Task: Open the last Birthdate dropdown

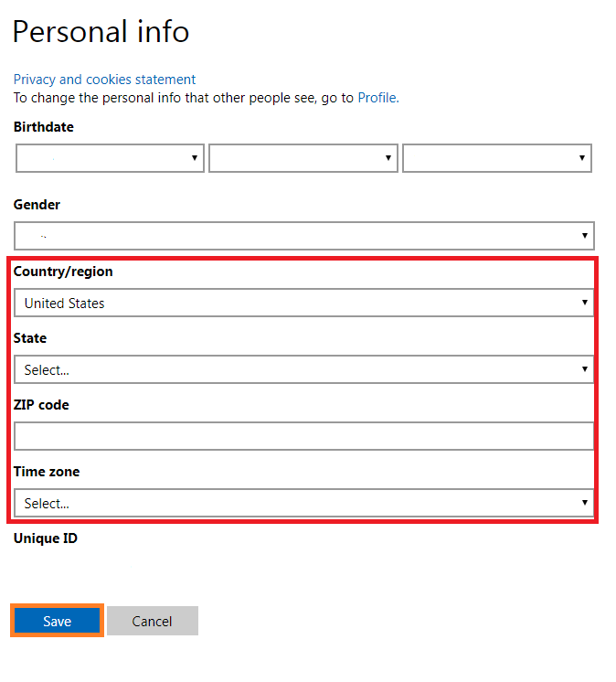Action: pyautogui.click(x=497, y=158)
